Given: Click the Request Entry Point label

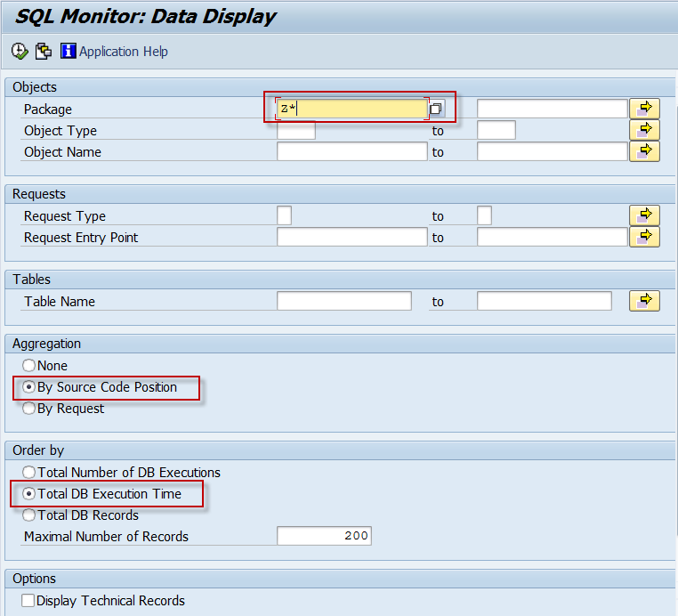Looking at the screenshot, I should click(81, 238).
